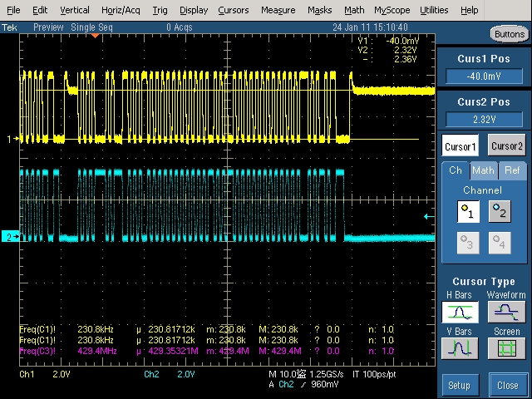The width and height of the screenshot is (532, 399).
Task: Click the Setup button
Action: [459, 385]
